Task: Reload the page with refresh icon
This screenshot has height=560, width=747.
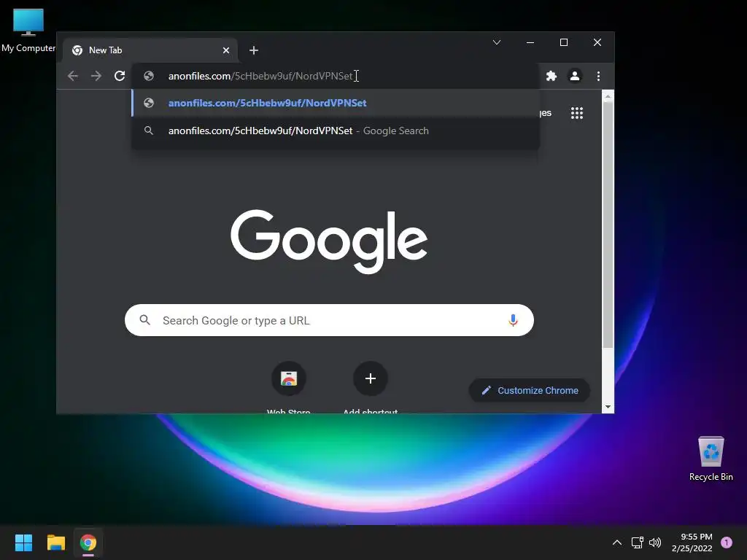Action: pos(120,76)
